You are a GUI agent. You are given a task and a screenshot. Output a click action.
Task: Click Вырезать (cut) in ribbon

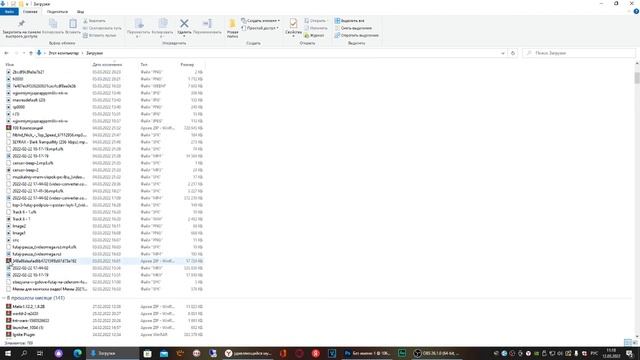pyautogui.click(x=94, y=21)
